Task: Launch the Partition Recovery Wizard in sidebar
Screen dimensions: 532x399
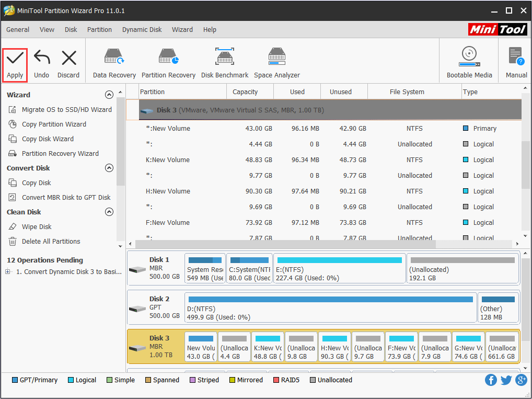Action: click(54, 154)
